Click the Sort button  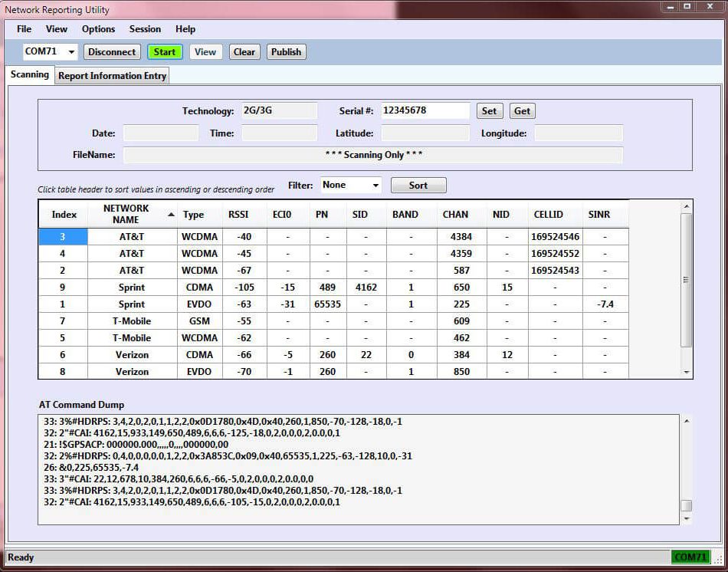[x=418, y=186]
